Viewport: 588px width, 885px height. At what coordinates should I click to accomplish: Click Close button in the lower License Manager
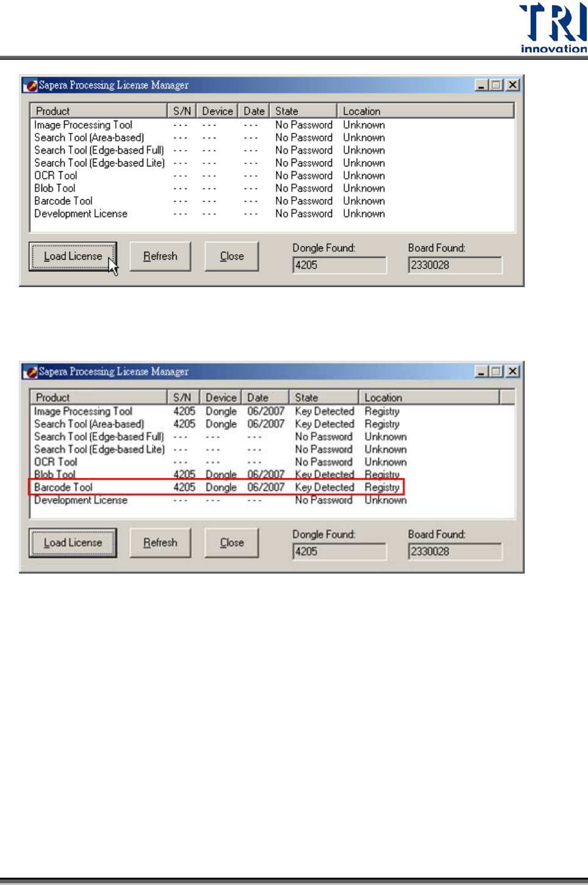(x=232, y=543)
